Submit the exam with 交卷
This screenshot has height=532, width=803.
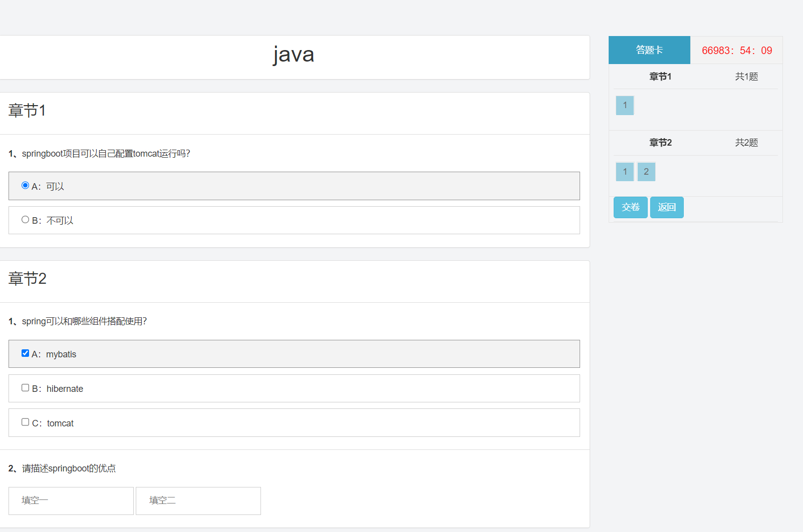point(630,207)
